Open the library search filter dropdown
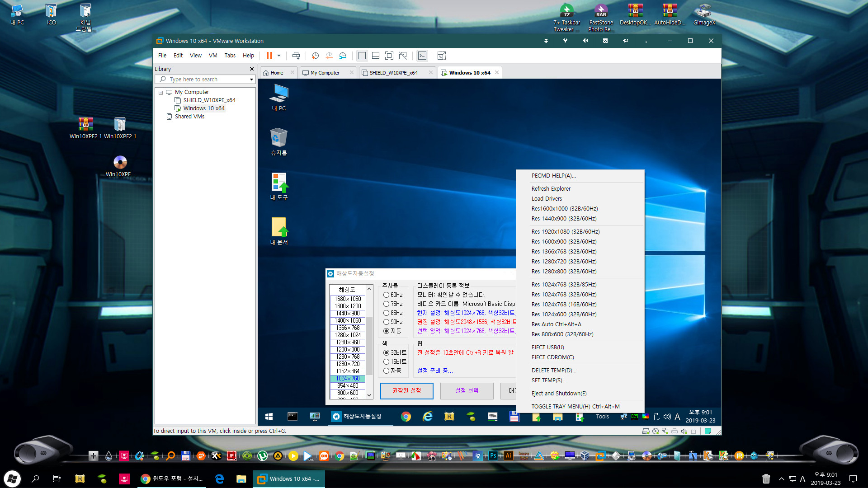868x488 pixels. point(252,80)
